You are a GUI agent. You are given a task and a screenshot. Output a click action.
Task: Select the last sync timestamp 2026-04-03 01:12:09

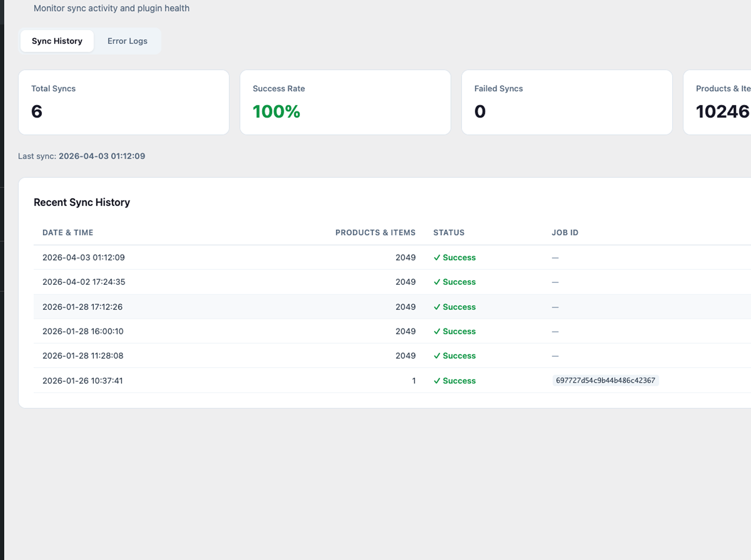102,156
